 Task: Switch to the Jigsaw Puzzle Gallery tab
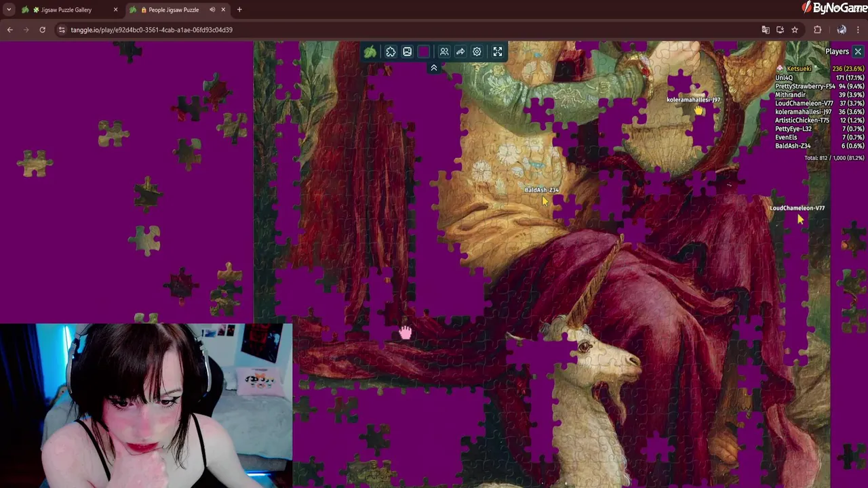66,9
